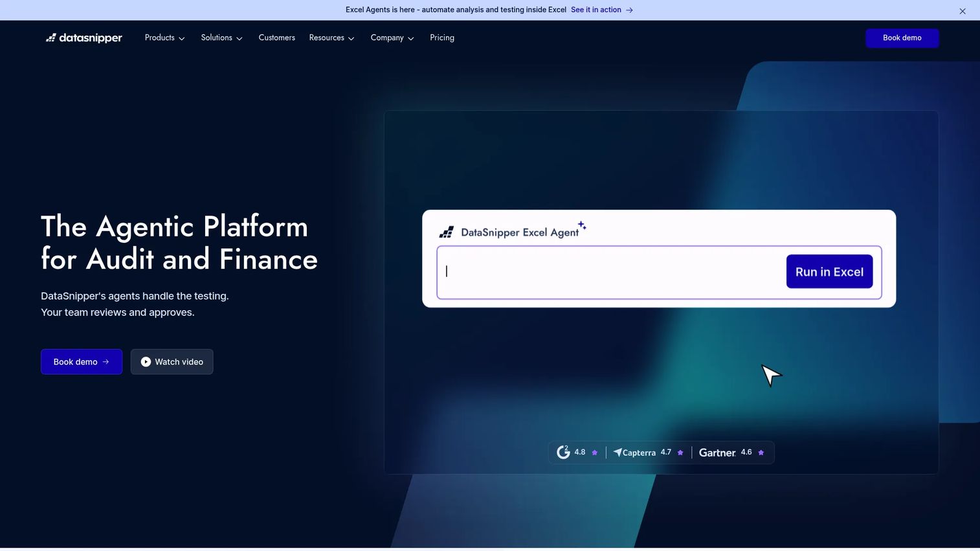Open the Resources dropdown menu
Screen dimensions: 980x551
[332, 38]
